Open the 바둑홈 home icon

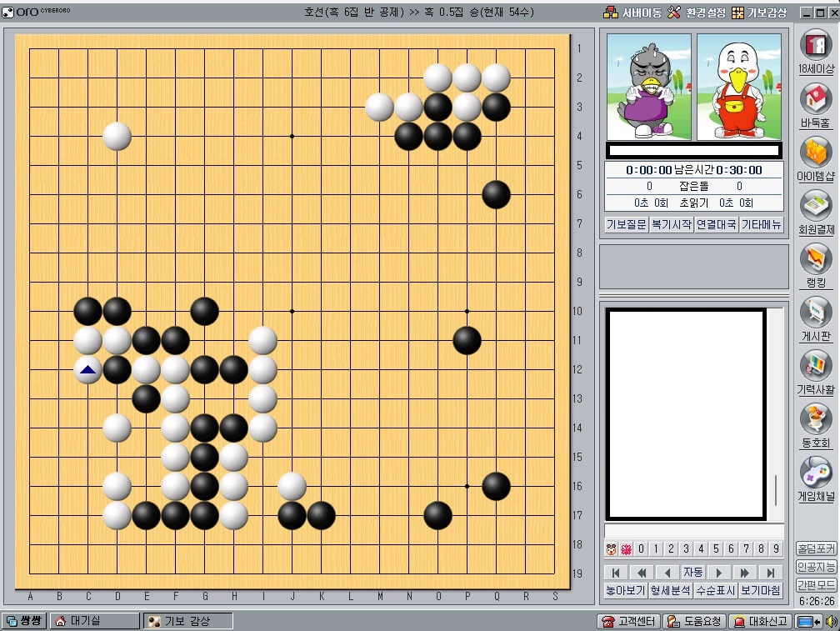816,106
